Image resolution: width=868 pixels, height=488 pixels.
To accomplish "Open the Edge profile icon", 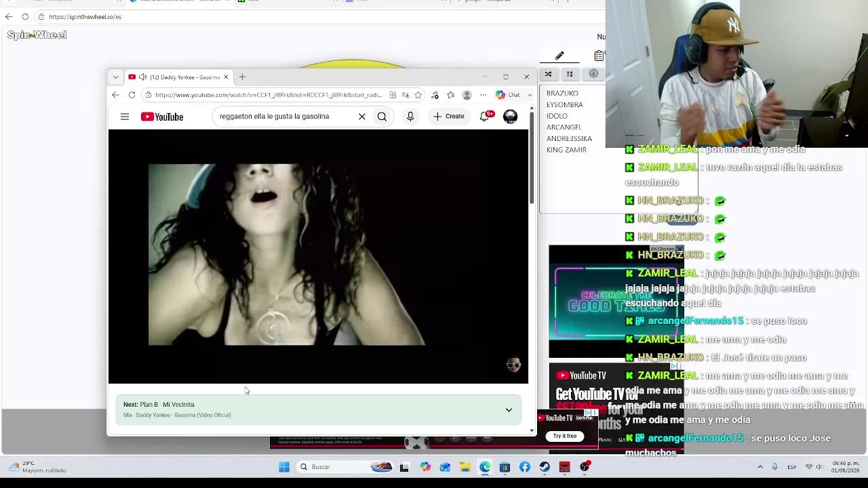I will [467, 95].
